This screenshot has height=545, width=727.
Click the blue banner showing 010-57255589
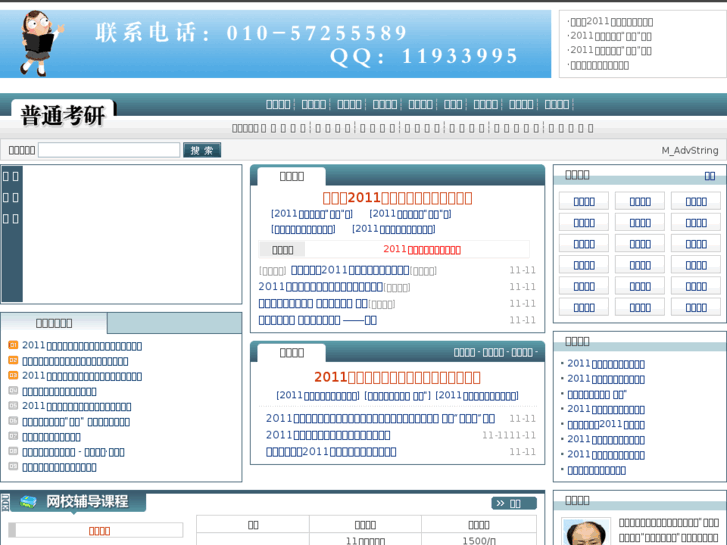point(275,44)
